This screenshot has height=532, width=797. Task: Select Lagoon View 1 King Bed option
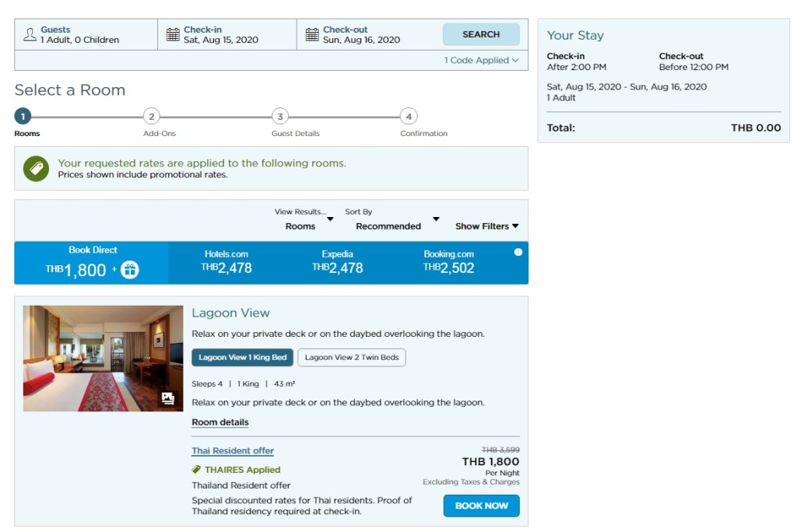(243, 358)
